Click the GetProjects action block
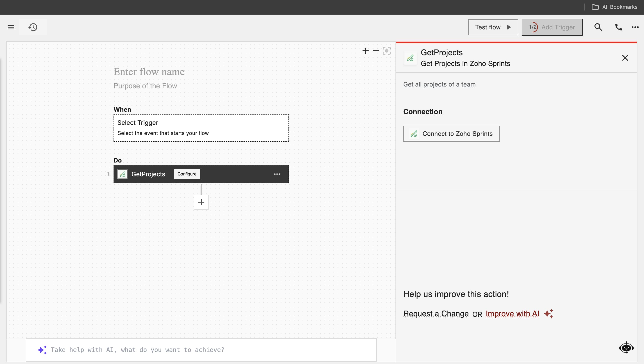This screenshot has width=644, height=364. point(201,174)
